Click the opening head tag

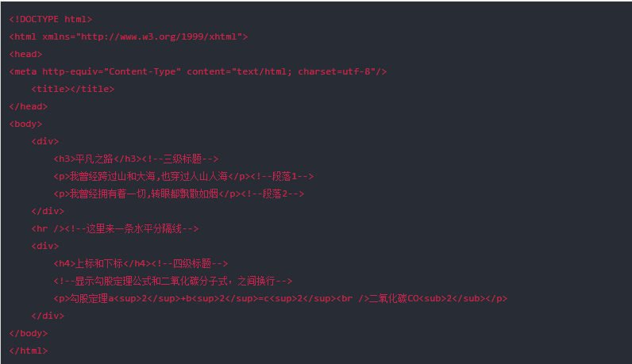pos(25,54)
